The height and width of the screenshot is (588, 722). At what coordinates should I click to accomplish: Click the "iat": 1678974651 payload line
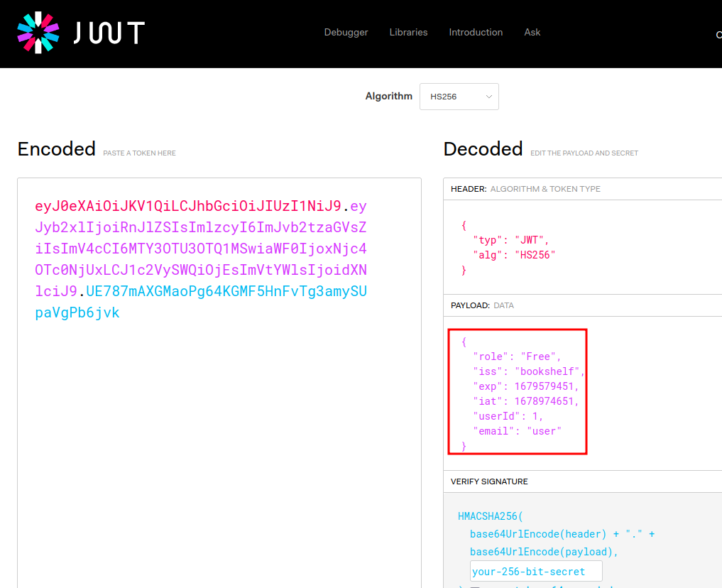(525, 401)
